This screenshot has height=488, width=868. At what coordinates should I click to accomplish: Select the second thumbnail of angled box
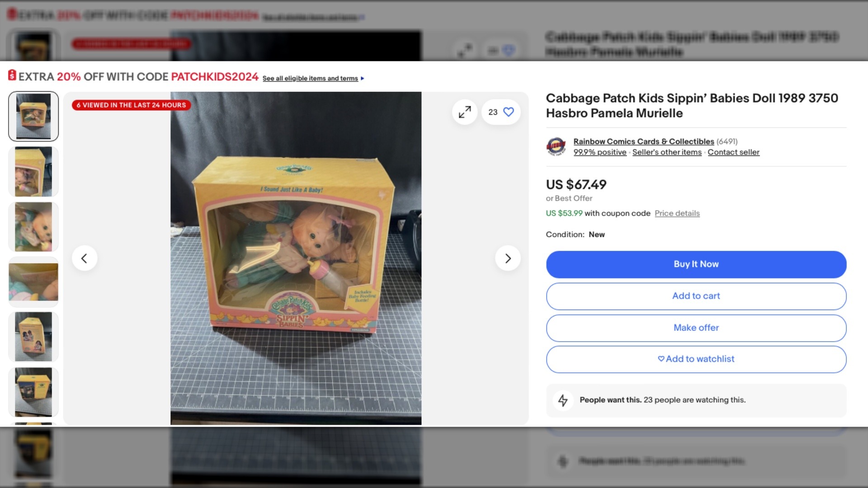coord(33,172)
